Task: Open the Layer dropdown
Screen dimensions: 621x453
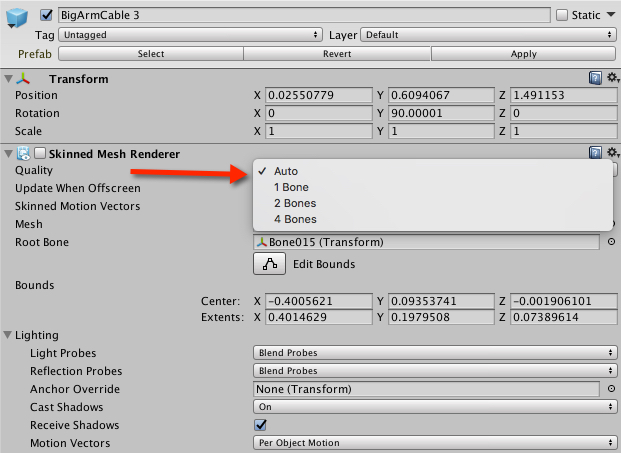Action: (x=487, y=34)
